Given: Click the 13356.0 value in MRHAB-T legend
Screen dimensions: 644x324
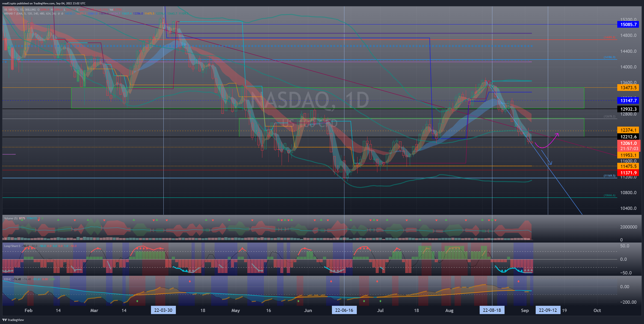Looking at the screenshot, I should tap(138, 14).
